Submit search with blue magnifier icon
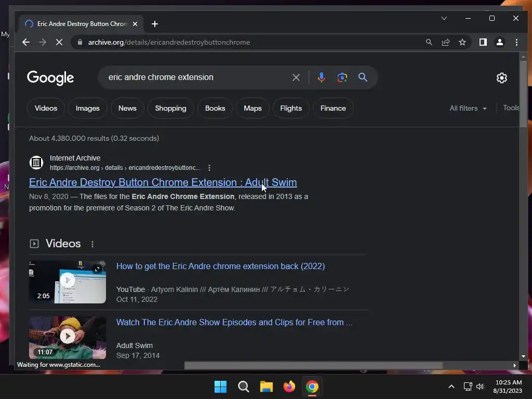Image resolution: width=532 pixels, height=399 pixels. 363,77
